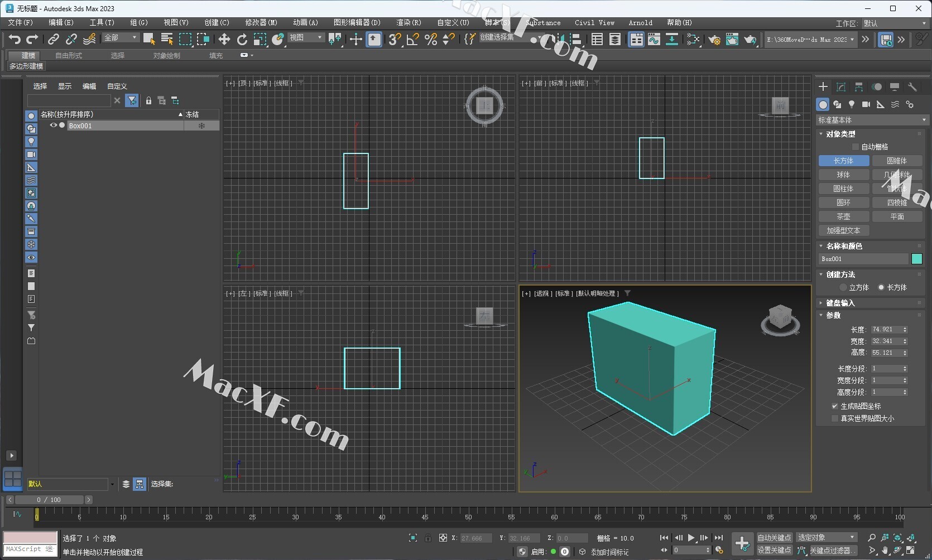Toggle the 3D Snaps tool
The height and width of the screenshot is (560, 932).
point(395,39)
